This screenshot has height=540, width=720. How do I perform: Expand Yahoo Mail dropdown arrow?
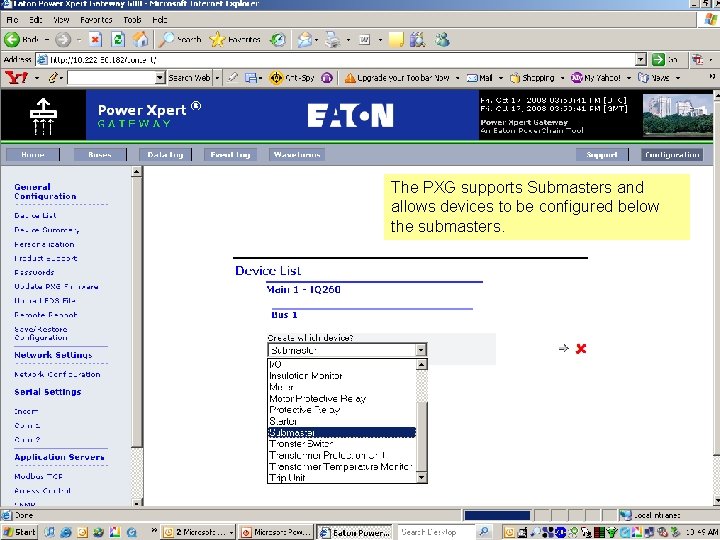point(501,78)
